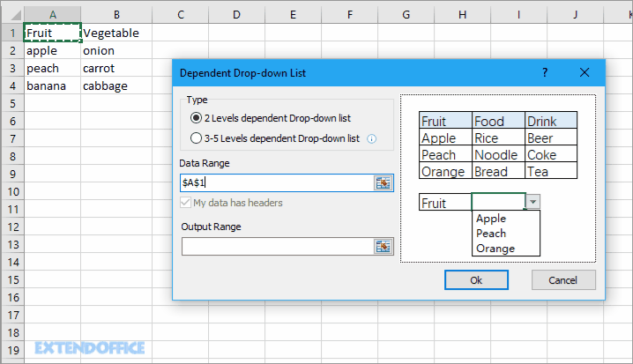The image size is (633, 364).
Task: Click the Cancel button
Action: (x=563, y=279)
